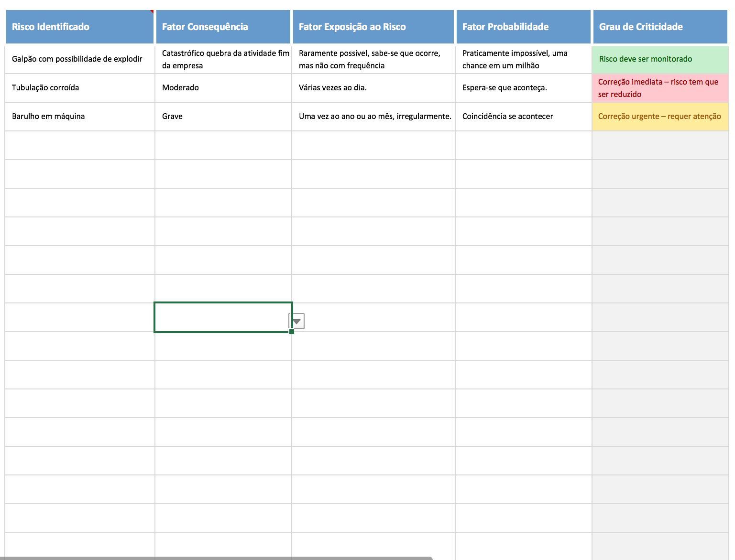Viewport: 735px width, 560px height.
Task: Click the 'Moderado' consequence cell
Action: (223, 88)
